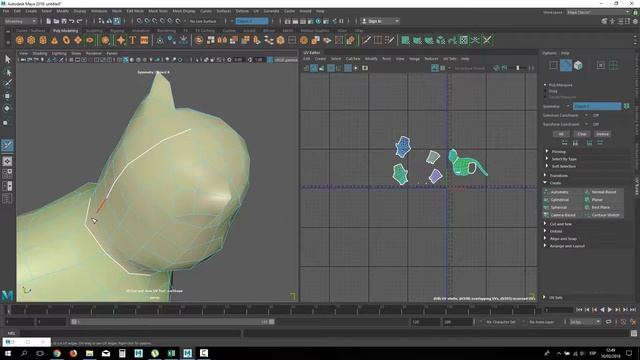Select the Select tool arrow in toolbox
The image size is (640, 360).
tap(7, 60)
